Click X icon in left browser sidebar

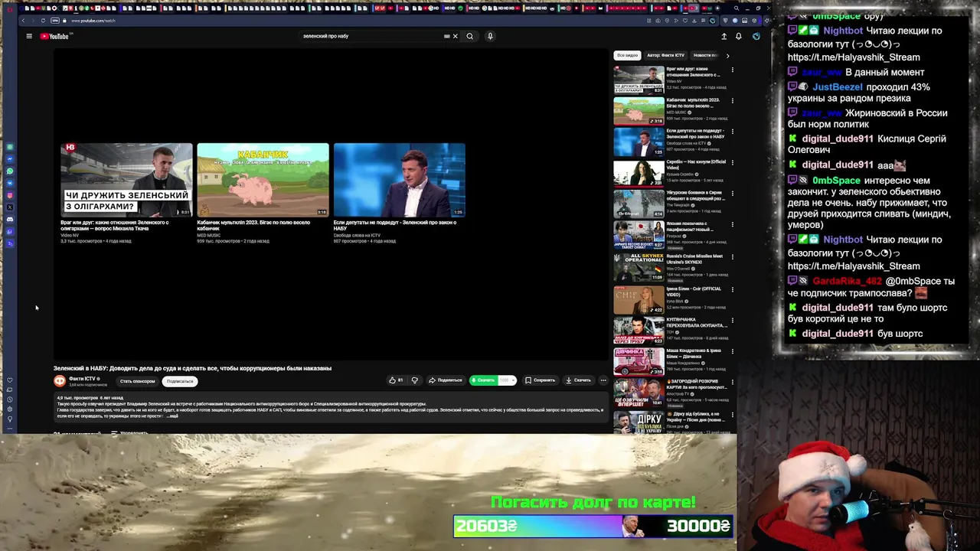tap(10, 207)
